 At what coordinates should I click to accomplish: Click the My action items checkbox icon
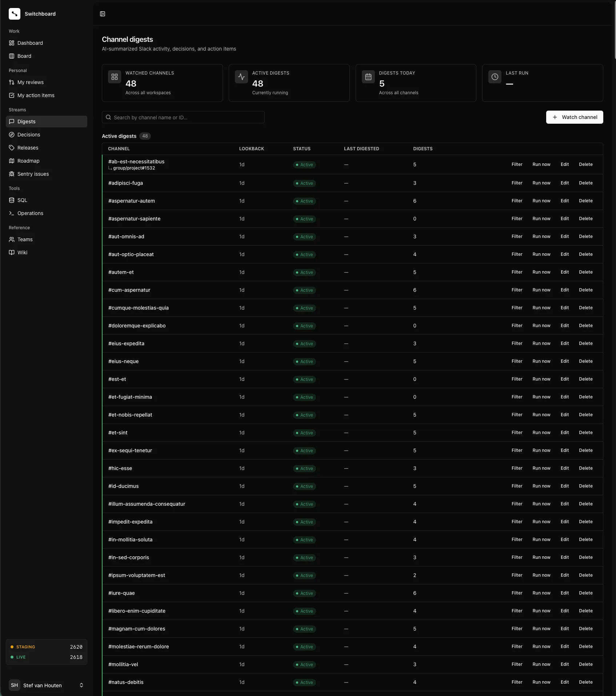point(12,95)
